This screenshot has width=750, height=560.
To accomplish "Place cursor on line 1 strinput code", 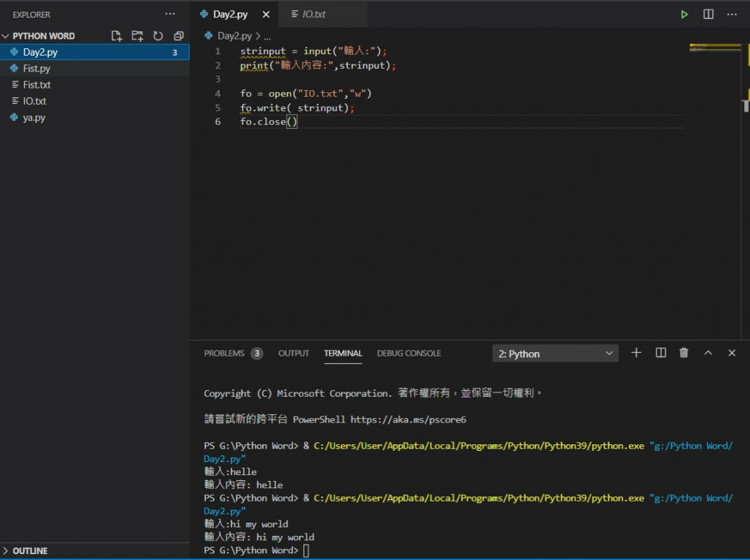I will pyautogui.click(x=313, y=51).
